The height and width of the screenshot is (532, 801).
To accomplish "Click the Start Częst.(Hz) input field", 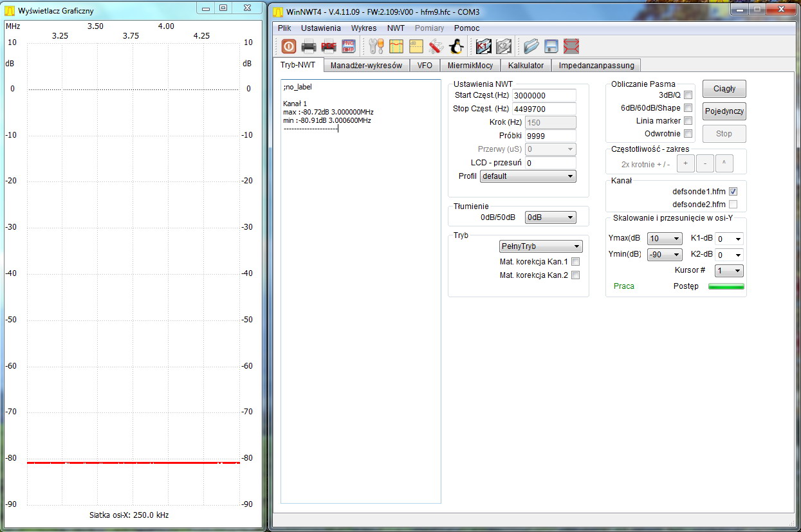I will 544,95.
